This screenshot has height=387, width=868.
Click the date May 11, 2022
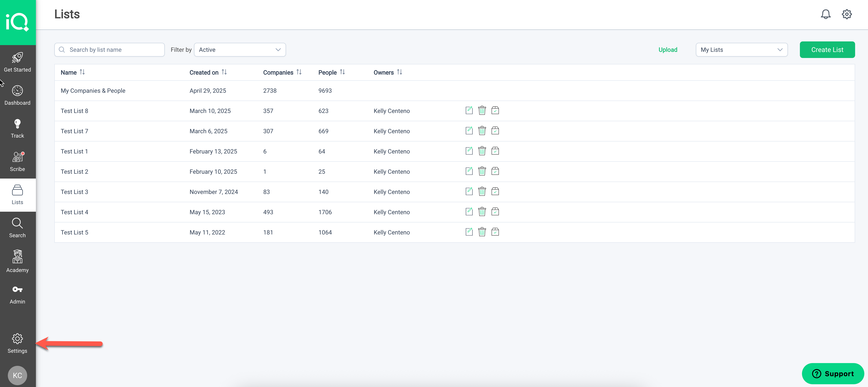coord(207,232)
